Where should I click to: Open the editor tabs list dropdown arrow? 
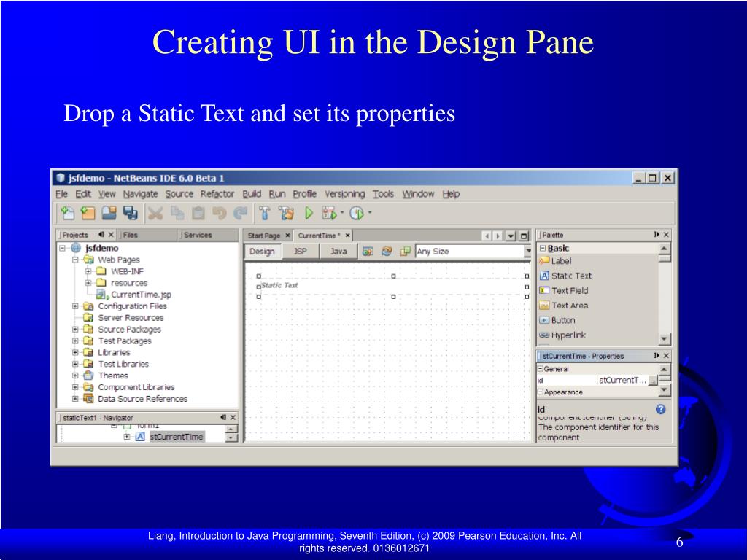(x=511, y=236)
